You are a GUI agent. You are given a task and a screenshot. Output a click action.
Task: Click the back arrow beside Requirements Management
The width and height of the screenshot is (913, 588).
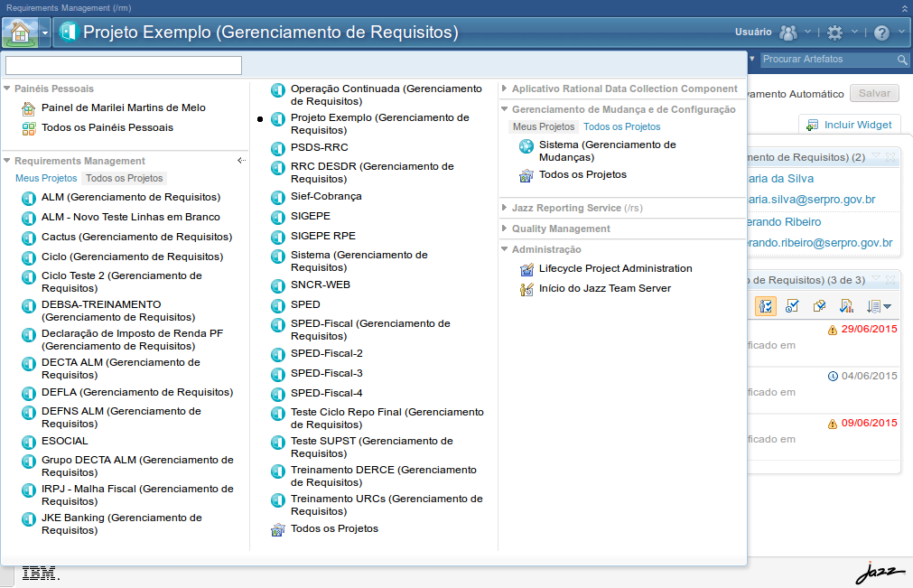point(242,161)
